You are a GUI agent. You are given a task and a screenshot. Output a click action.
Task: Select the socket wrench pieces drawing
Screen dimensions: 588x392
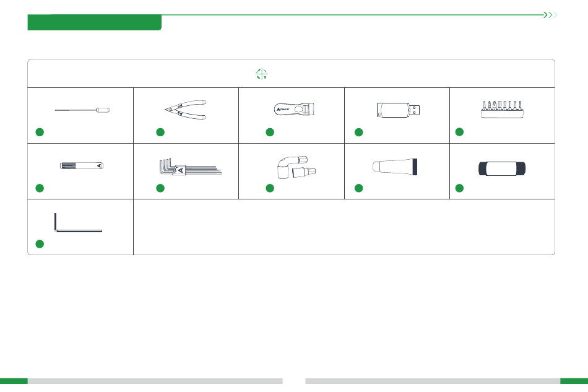[296, 167]
